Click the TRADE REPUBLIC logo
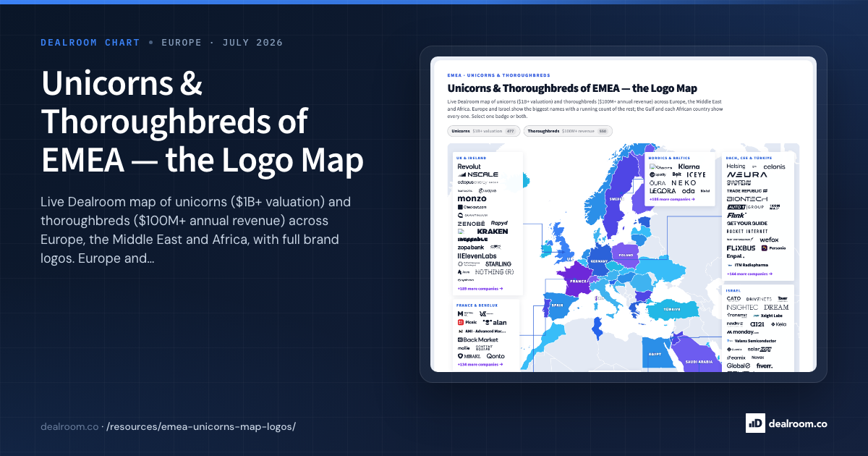Image resolution: width=868 pixels, height=456 pixels. [x=746, y=191]
